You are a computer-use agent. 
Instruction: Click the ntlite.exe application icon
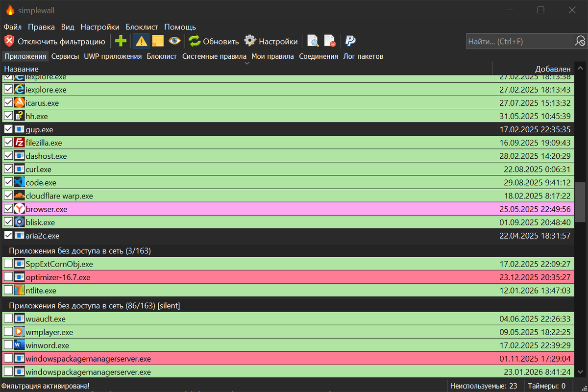tap(20, 290)
